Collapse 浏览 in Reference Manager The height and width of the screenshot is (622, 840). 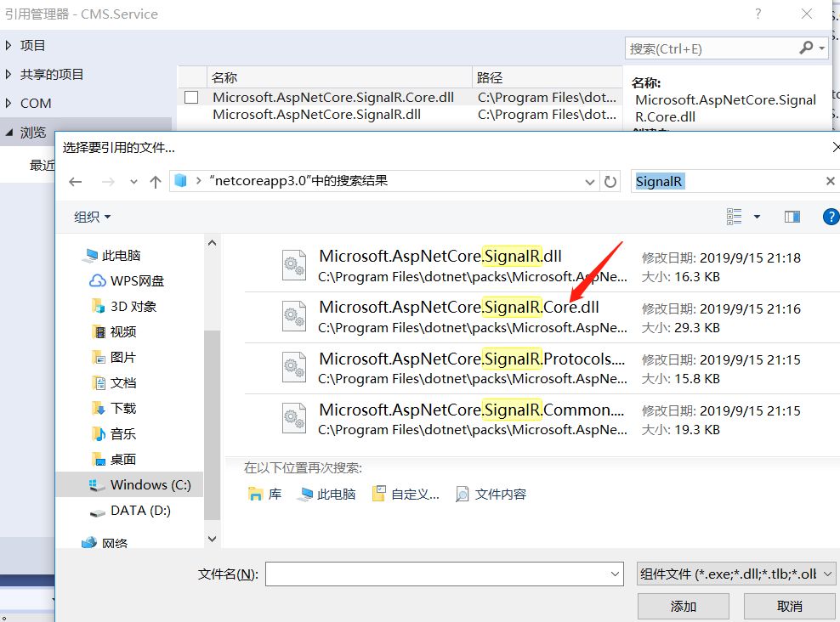(9, 133)
